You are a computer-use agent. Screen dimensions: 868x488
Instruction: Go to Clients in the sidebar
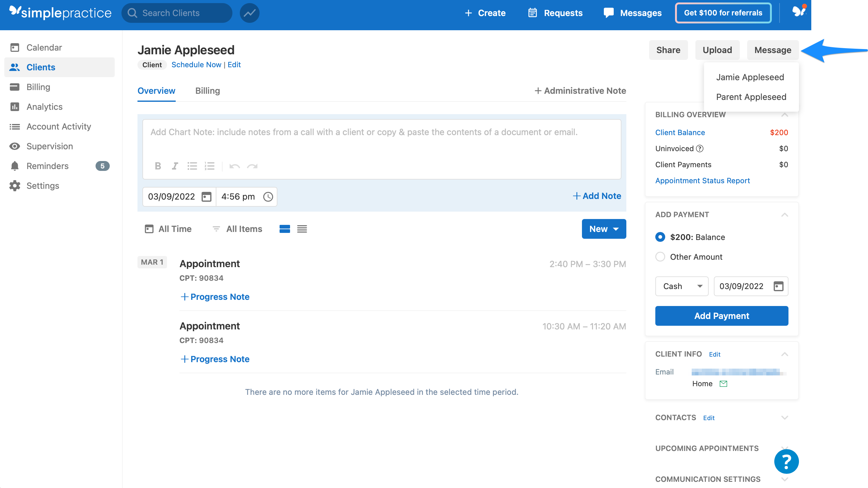tap(59, 67)
